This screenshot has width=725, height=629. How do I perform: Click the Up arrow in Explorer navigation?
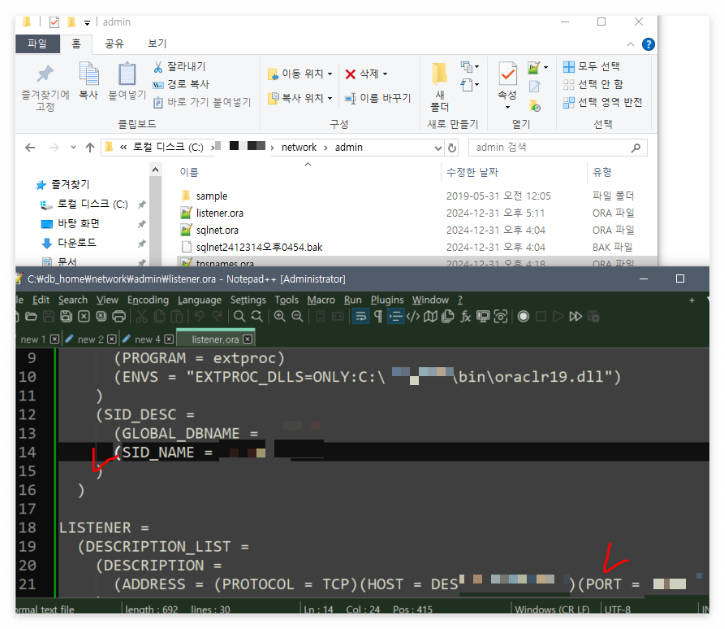90,148
